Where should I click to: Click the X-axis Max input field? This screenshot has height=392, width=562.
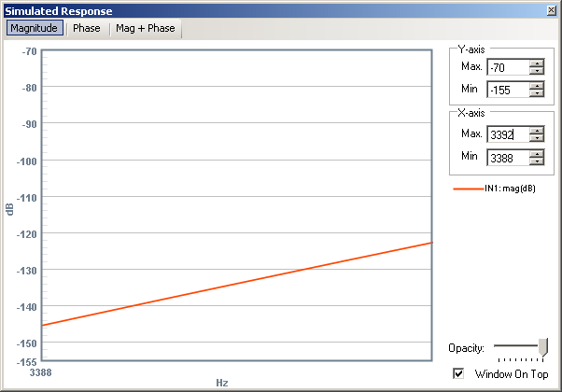pyautogui.click(x=508, y=134)
